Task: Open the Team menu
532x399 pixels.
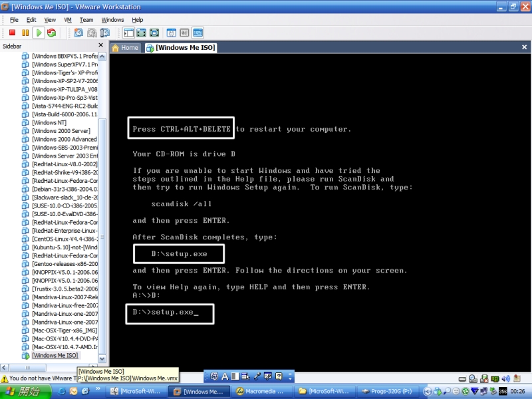Action: (86, 20)
